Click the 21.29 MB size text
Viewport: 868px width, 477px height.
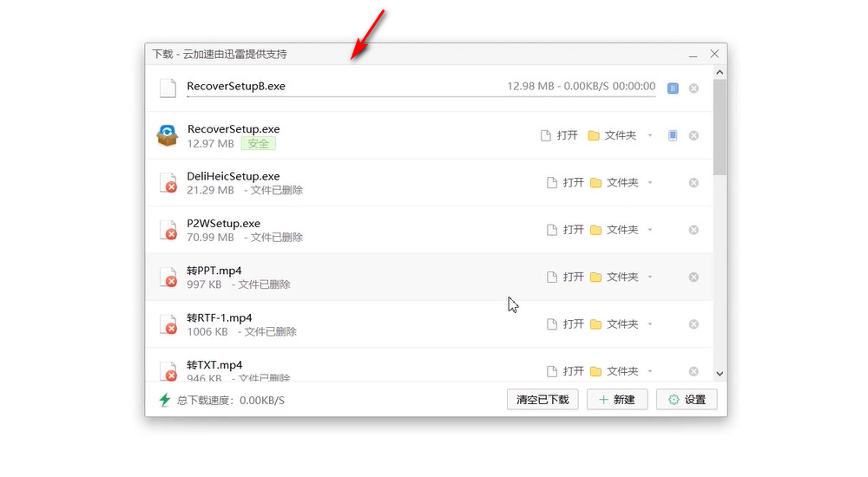pyautogui.click(x=210, y=190)
